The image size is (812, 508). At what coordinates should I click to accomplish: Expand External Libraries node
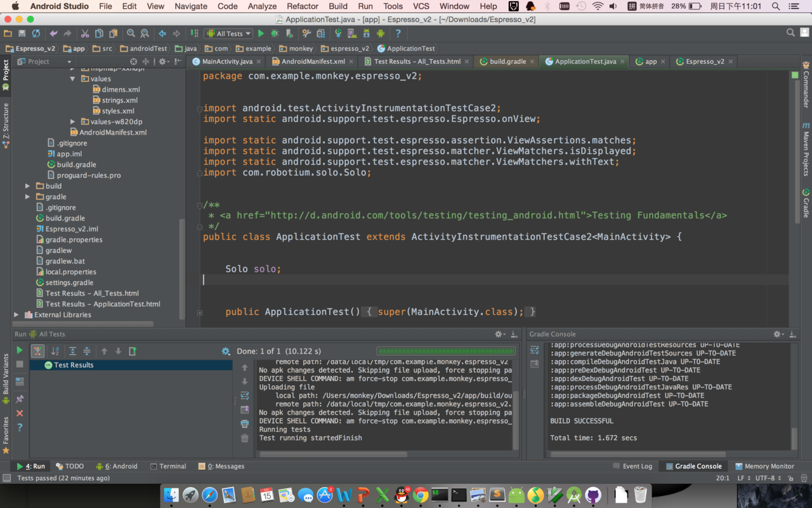[16, 314]
